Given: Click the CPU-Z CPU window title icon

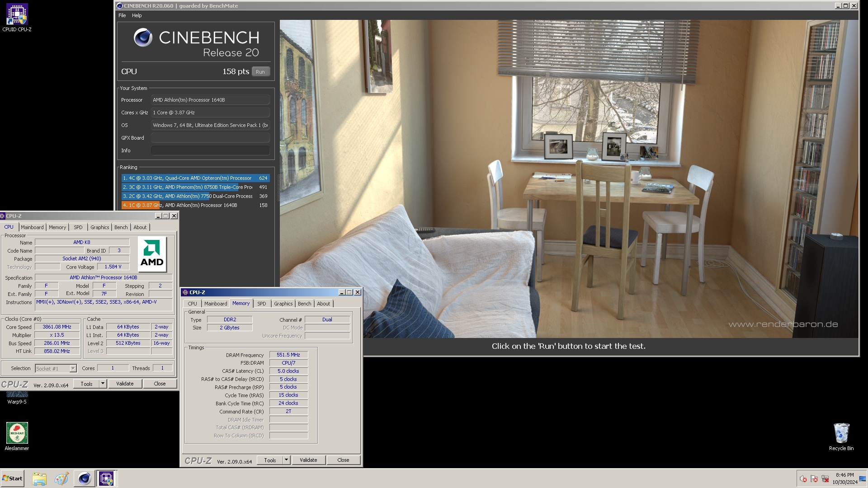Looking at the screenshot, I should 3,216.
